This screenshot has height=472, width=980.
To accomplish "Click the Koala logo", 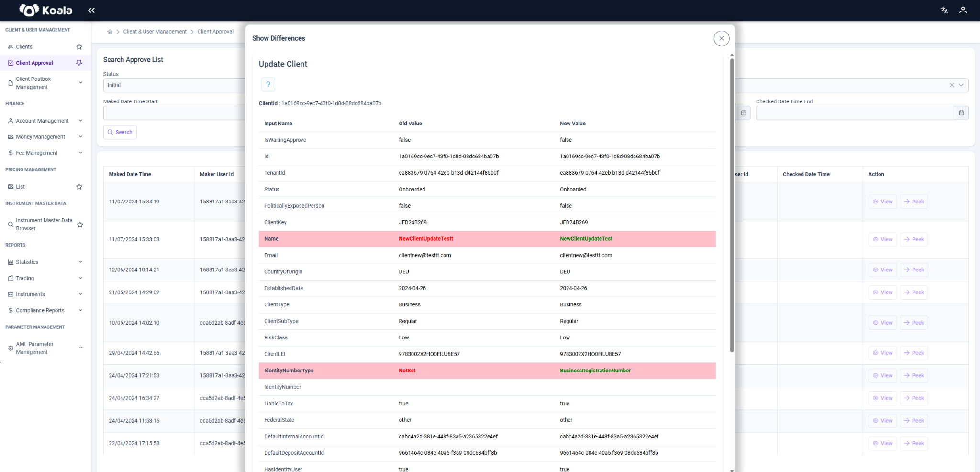I will coord(45,10).
